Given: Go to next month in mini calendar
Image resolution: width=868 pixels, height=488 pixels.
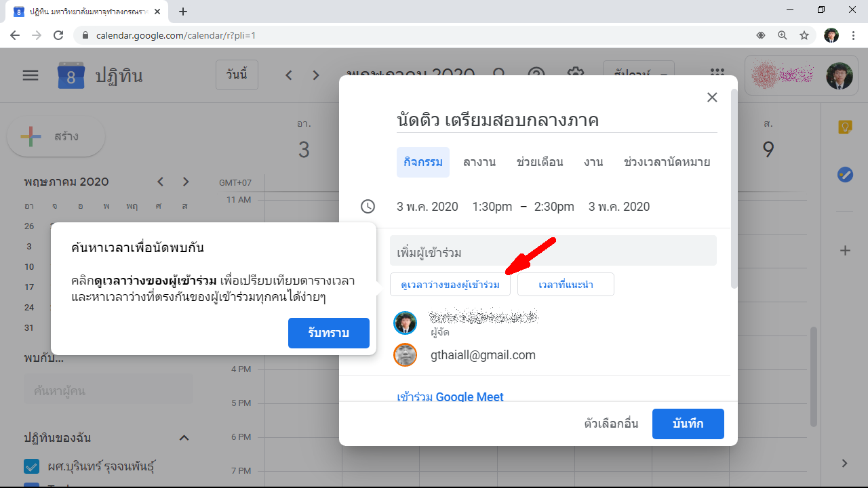Looking at the screenshot, I should 186,182.
